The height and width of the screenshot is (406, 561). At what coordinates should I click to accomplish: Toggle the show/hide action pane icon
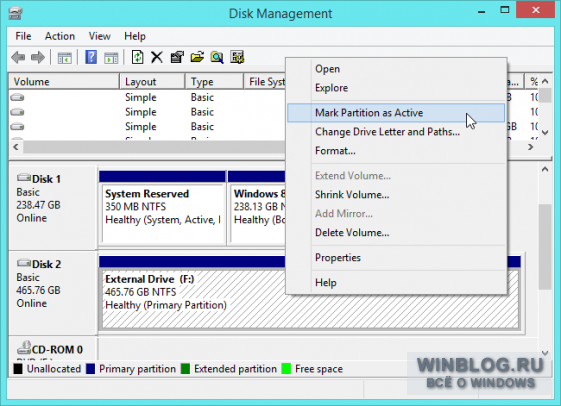click(x=111, y=58)
